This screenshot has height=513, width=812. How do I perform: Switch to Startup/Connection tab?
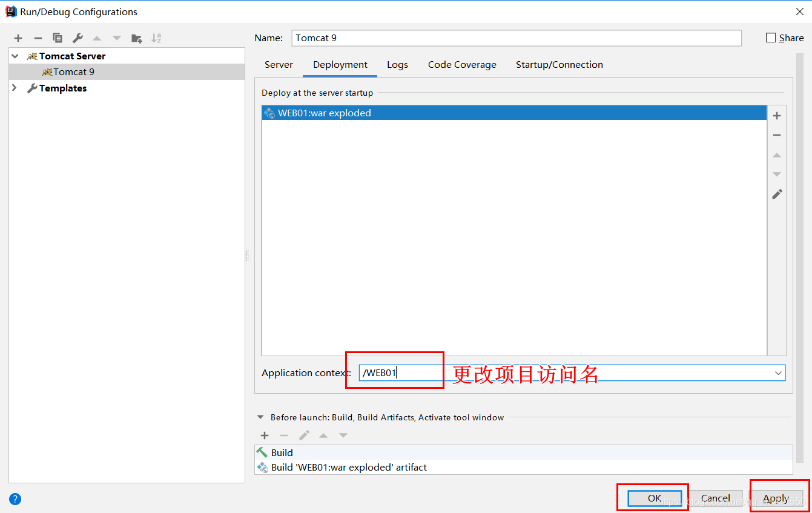pyautogui.click(x=559, y=65)
